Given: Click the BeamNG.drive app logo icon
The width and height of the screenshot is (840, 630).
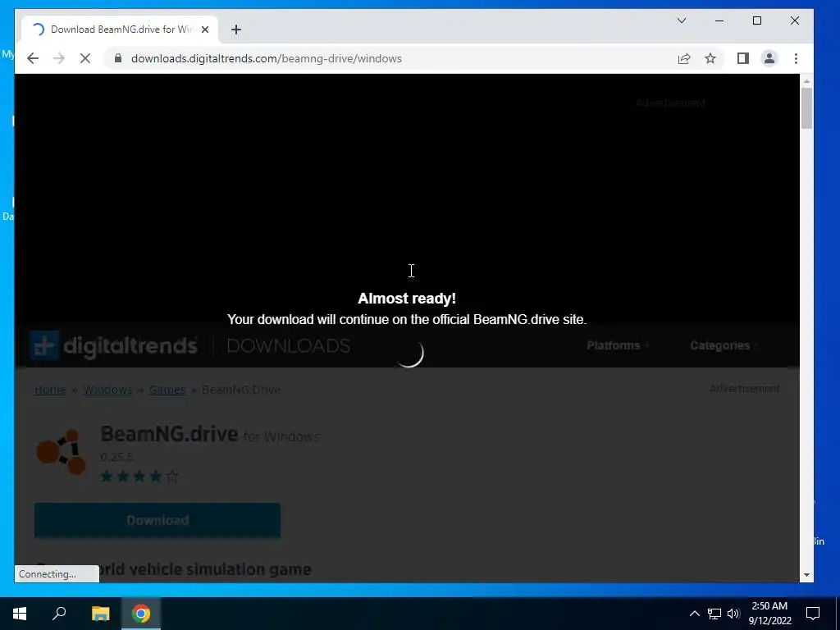Looking at the screenshot, I should pyautogui.click(x=61, y=452).
